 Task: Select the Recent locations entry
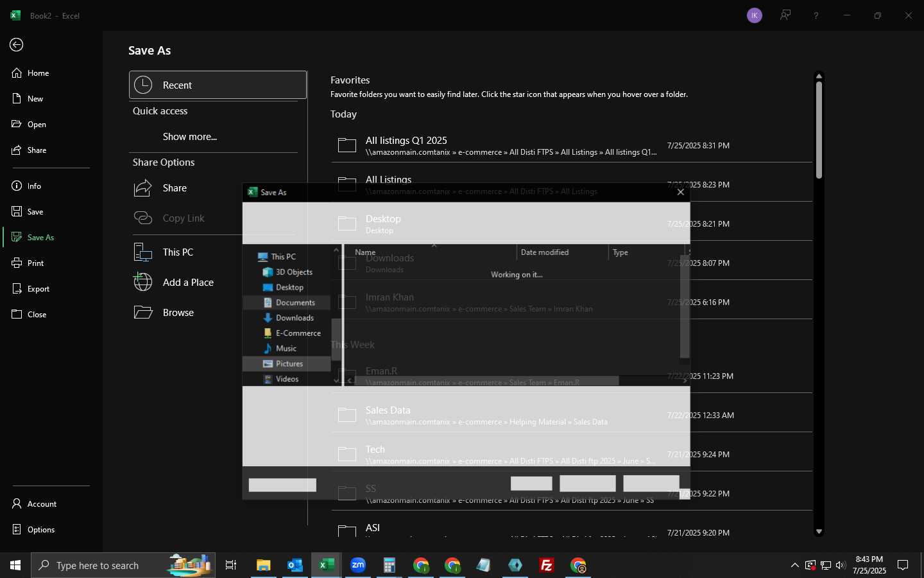pos(218,85)
